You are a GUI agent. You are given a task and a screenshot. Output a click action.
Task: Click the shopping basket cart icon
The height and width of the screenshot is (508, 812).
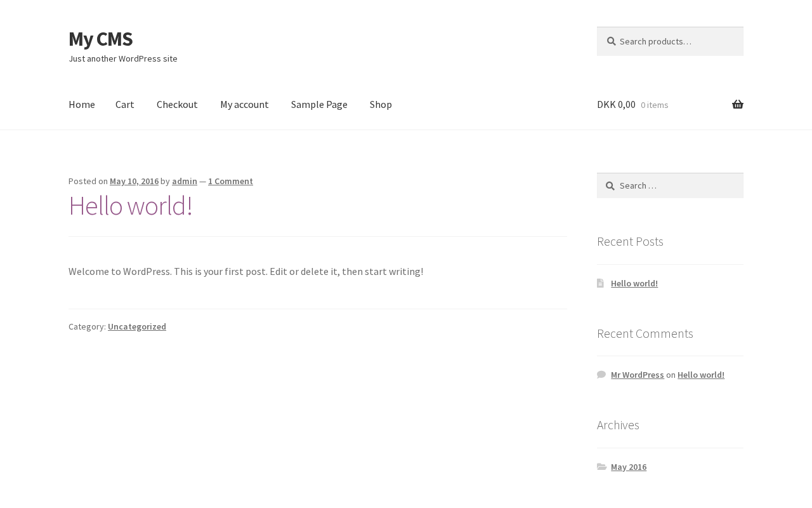pyautogui.click(x=737, y=105)
